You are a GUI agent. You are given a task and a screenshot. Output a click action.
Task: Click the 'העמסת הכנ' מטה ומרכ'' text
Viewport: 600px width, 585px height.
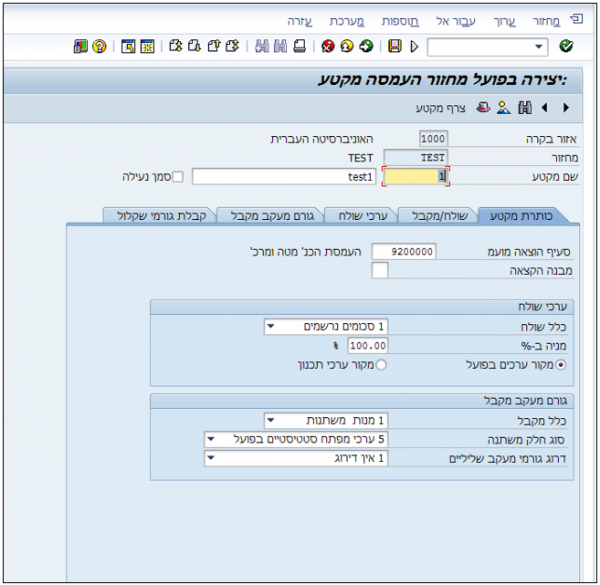pos(305,251)
